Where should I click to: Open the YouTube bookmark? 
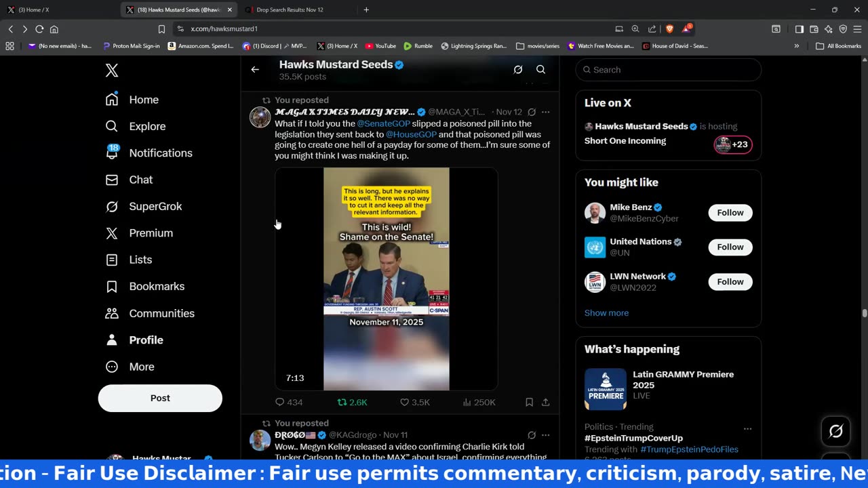(x=380, y=46)
